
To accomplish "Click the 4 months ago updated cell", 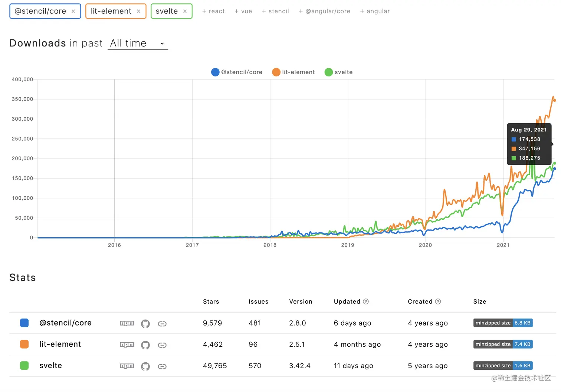I will pos(357,344).
